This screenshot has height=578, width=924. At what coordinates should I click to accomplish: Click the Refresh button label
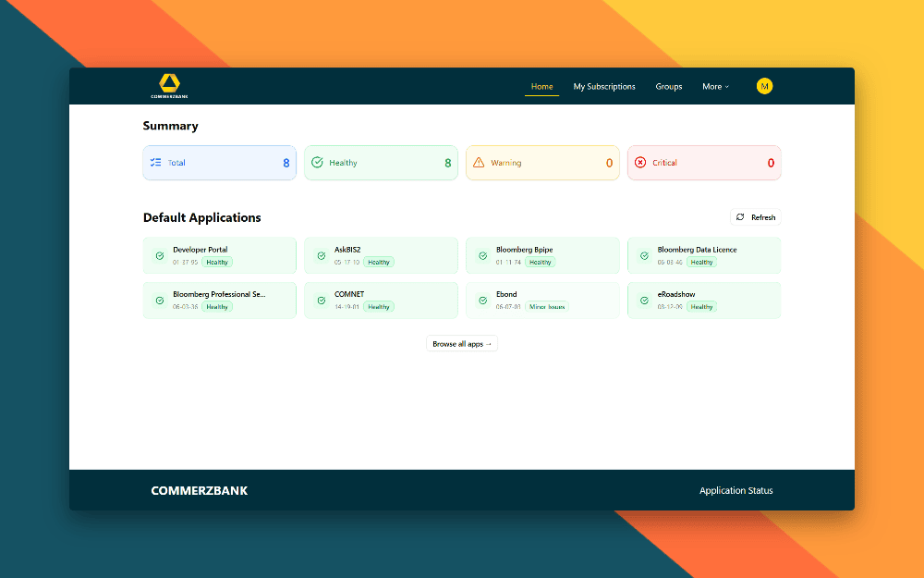coord(763,217)
